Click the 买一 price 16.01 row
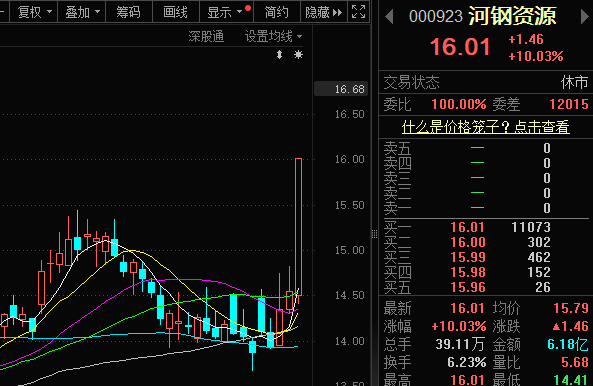This screenshot has height=386, width=593. pyautogui.click(x=486, y=227)
